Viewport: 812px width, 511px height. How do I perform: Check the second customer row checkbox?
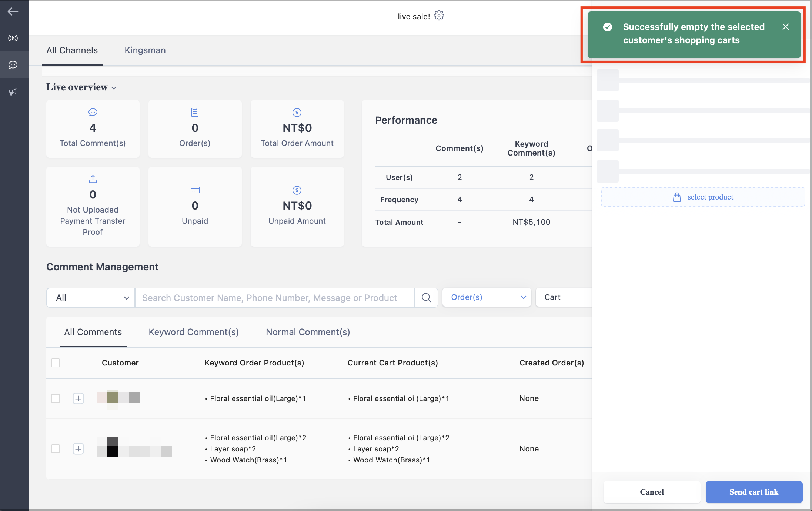(x=56, y=449)
